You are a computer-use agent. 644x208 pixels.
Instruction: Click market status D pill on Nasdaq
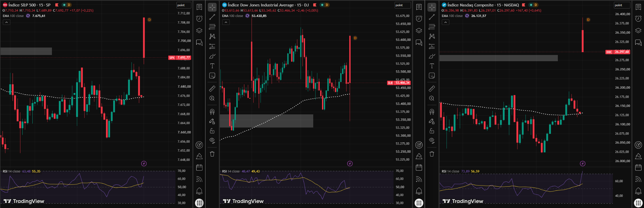coord(533,5)
